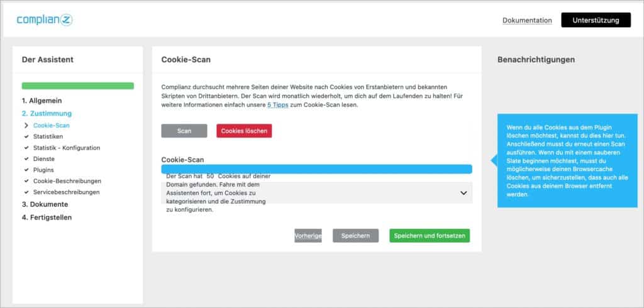Click the Dokumentation link in header
Viewport: 644px width, 308px height.
[528, 20]
